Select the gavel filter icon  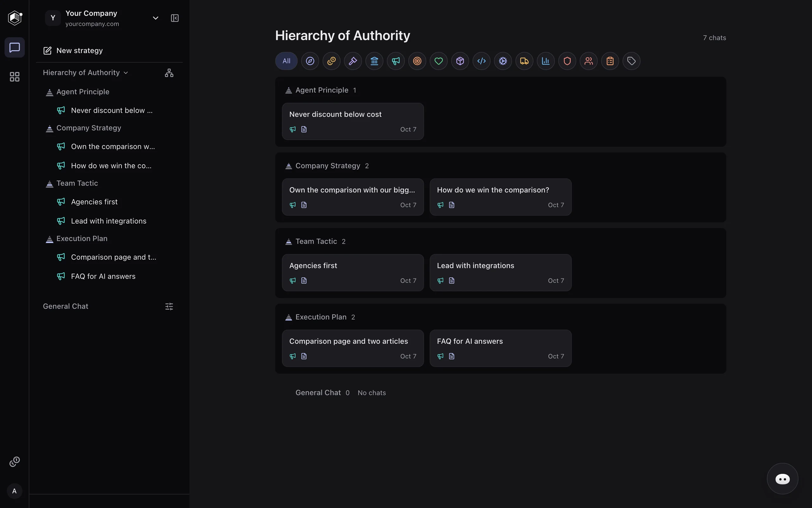pos(353,61)
